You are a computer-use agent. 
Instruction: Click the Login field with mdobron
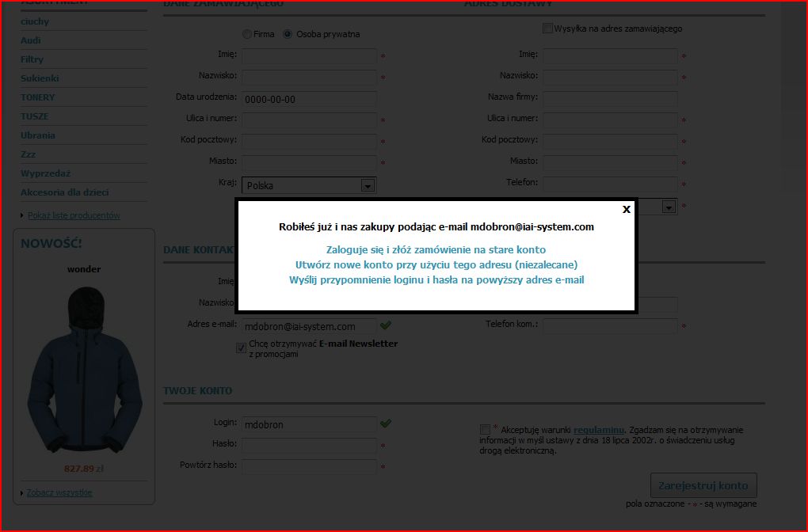click(309, 424)
